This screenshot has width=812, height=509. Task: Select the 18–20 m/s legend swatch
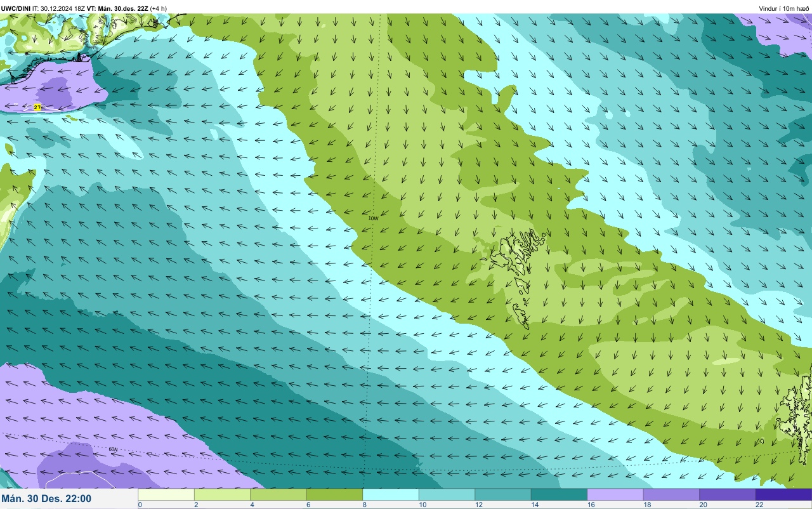[671, 494]
